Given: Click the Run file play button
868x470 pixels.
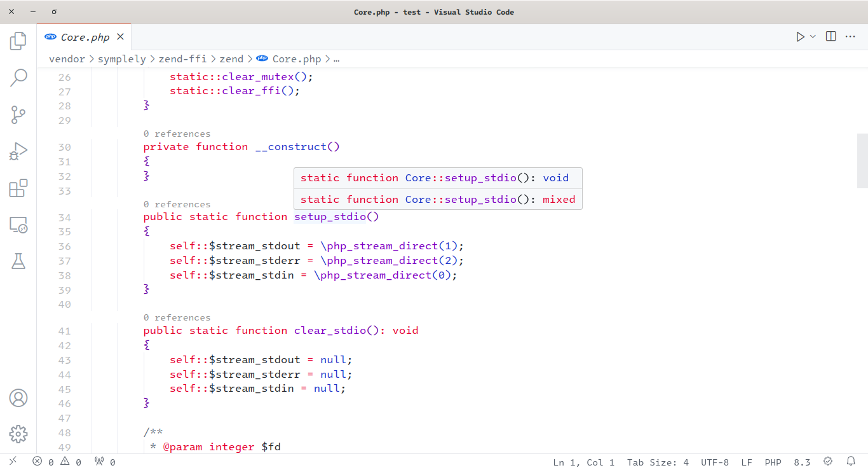Looking at the screenshot, I should click(800, 37).
